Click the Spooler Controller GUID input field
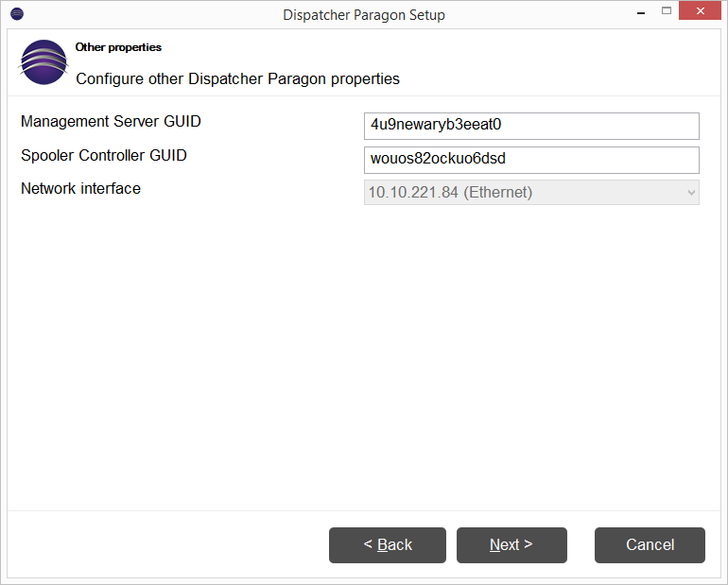Viewport: 728px width, 585px height. click(x=531, y=160)
